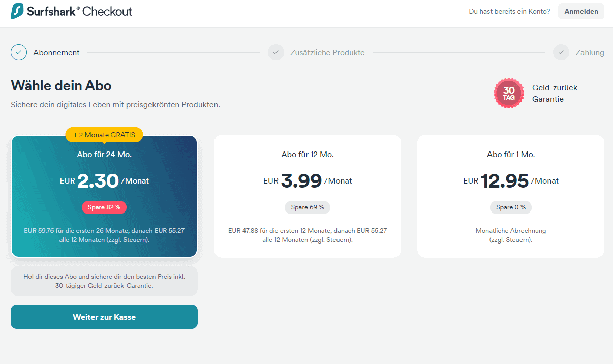Click the 'Spare 69 %' badge
The height and width of the screenshot is (364, 613).
pyautogui.click(x=308, y=207)
